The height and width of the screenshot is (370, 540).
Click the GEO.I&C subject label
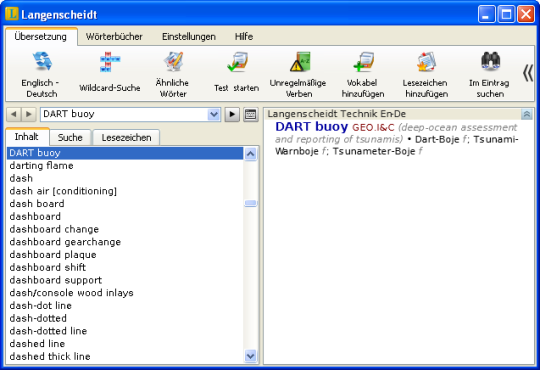(x=373, y=128)
